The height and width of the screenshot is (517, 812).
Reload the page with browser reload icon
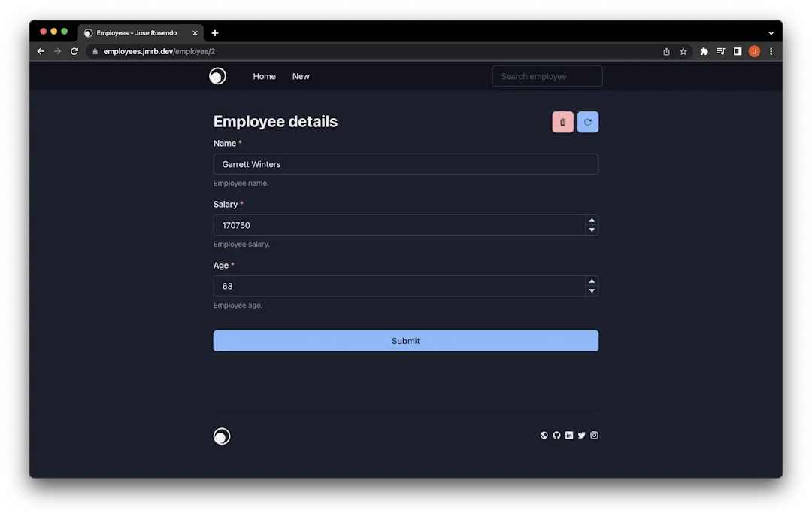pos(74,51)
